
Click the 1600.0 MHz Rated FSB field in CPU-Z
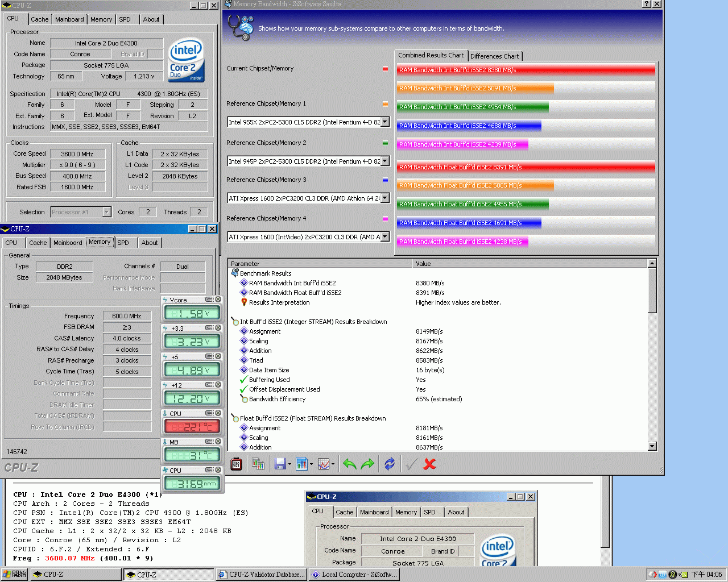(x=78, y=187)
